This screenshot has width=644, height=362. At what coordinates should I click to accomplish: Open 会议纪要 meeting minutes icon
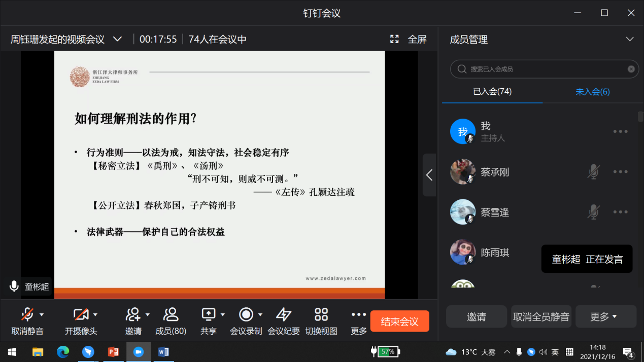coord(283,315)
